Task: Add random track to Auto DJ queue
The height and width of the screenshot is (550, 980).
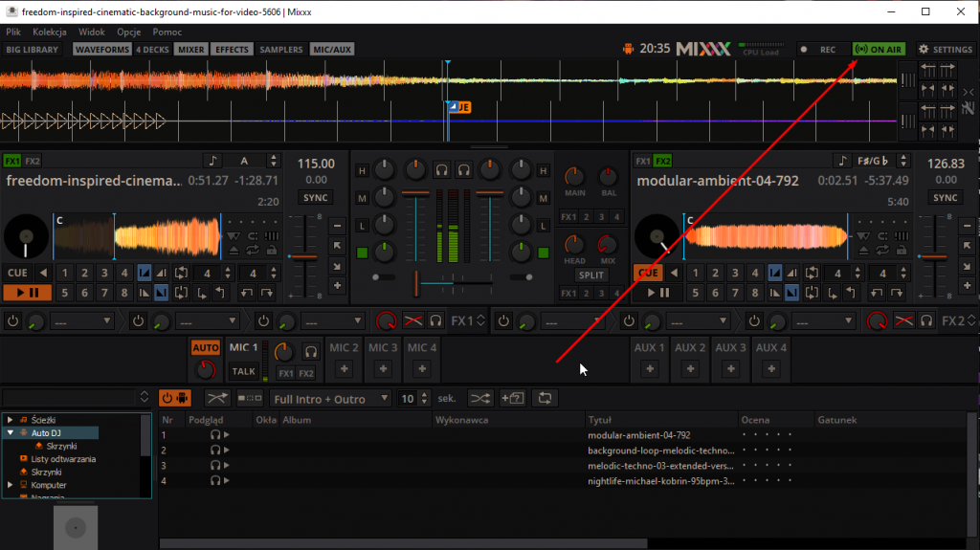Action: (x=513, y=398)
